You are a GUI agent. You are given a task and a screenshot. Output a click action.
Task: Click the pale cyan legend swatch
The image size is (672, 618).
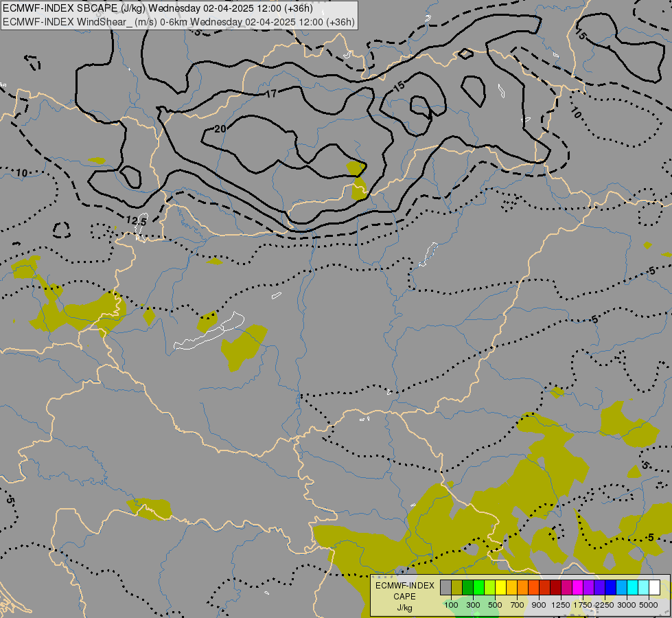pos(644,587)
